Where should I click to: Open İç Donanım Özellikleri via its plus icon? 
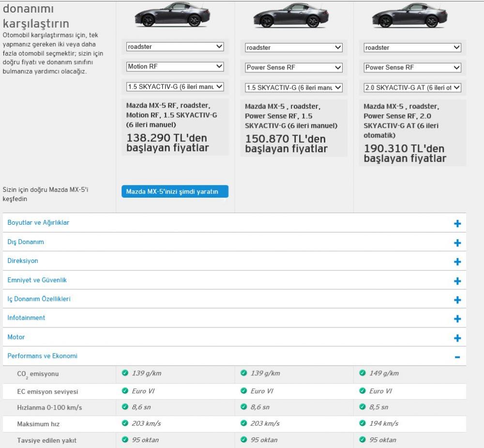tap(457, 300)
